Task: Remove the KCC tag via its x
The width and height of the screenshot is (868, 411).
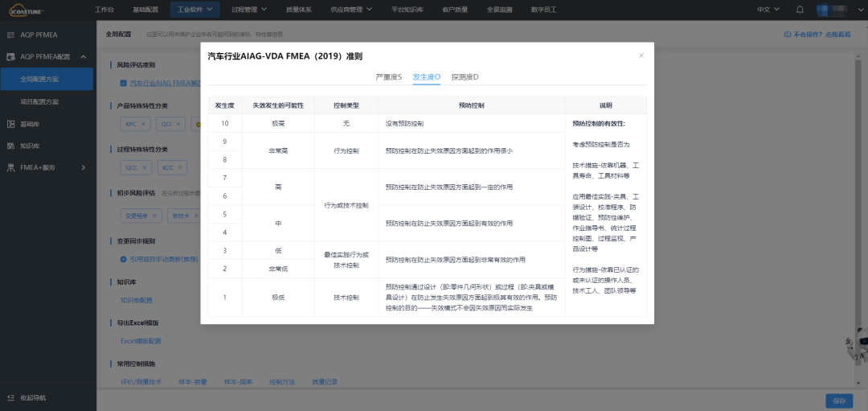Action: pyautogui.click(x=180, y=167)
